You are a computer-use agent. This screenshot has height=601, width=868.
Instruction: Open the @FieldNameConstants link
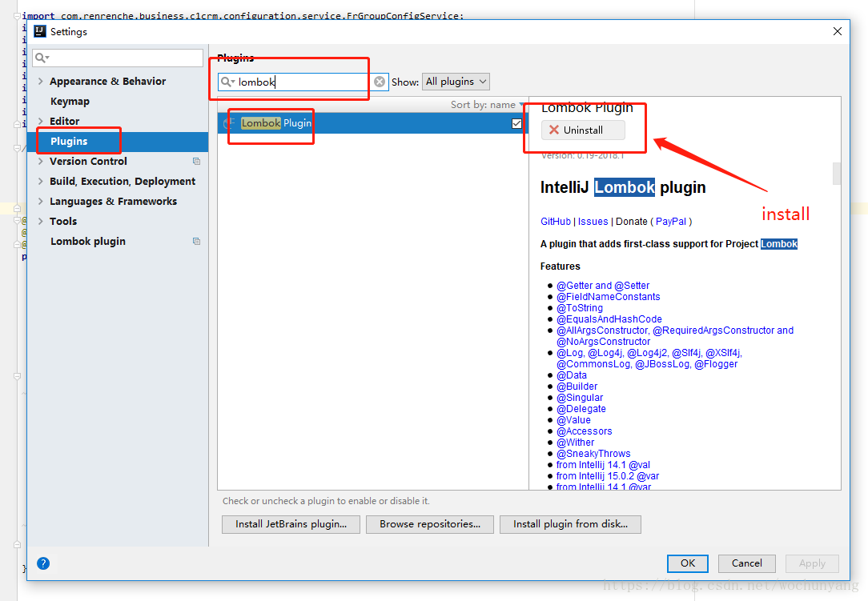click(x=608, y=297)
